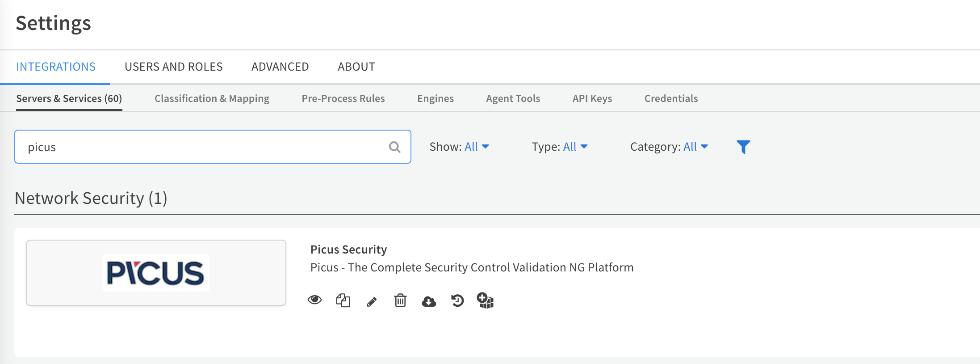Switch to the Users and Roles tab
The width and height of the screenshot is (980, 364).
coord(173,67)
